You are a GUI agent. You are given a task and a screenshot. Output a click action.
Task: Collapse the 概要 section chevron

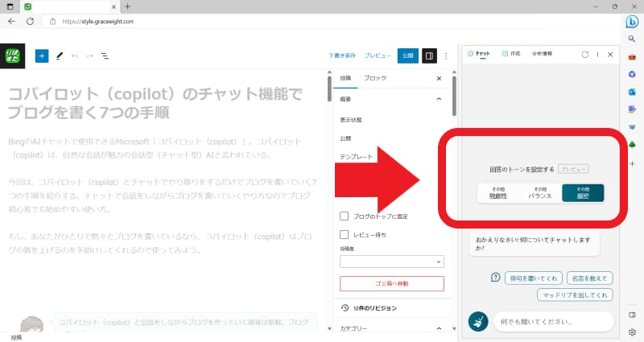tap(439, 99)
